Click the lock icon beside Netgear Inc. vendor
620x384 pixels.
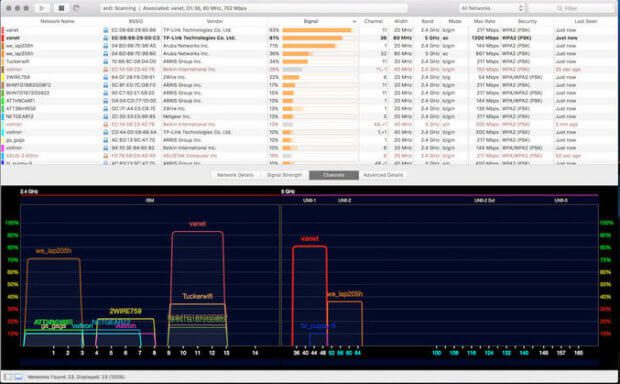(106, 116)
